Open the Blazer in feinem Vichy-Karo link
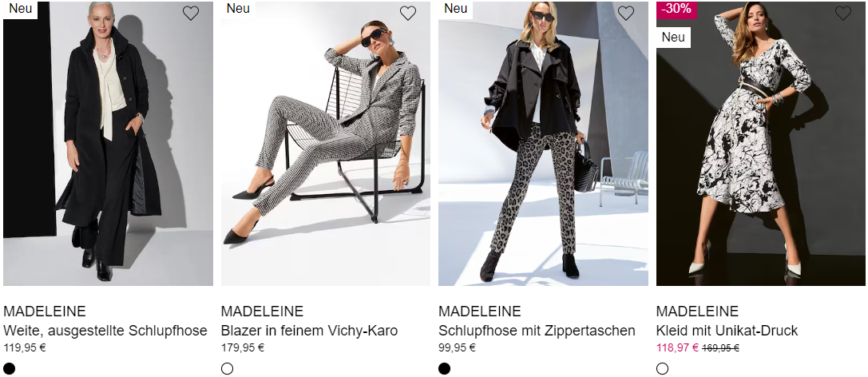This screenshot has width=868, height=377. (x=310, y=331)
